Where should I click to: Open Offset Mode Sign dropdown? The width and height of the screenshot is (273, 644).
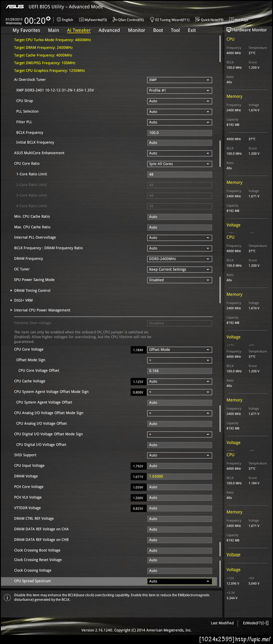(x=180, y=360)
